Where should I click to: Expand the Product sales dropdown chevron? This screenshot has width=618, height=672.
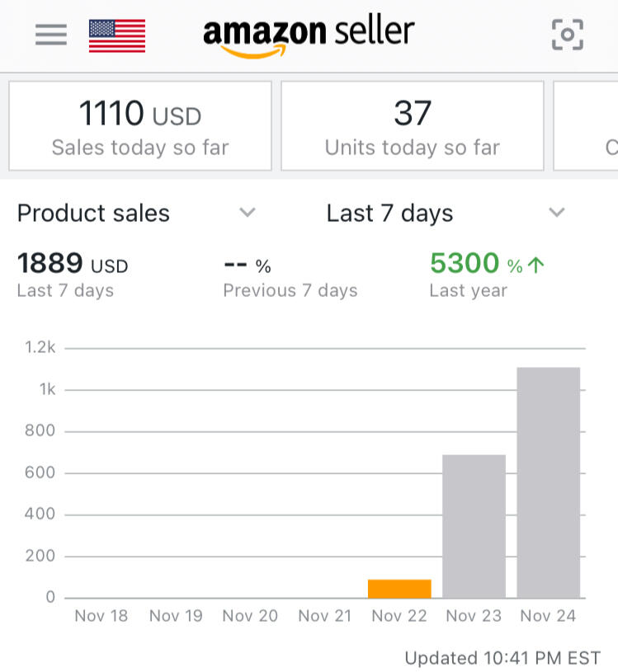click(x=247, y=213)
